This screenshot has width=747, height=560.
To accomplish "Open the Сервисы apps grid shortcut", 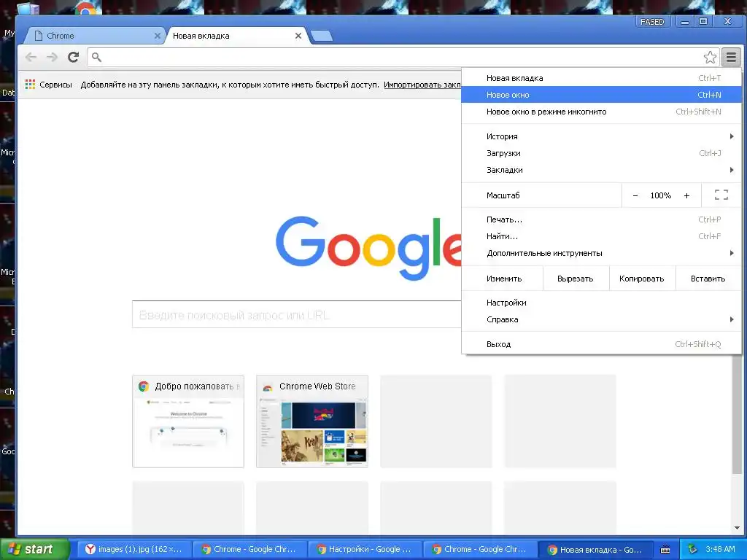I will click(49, 85).
